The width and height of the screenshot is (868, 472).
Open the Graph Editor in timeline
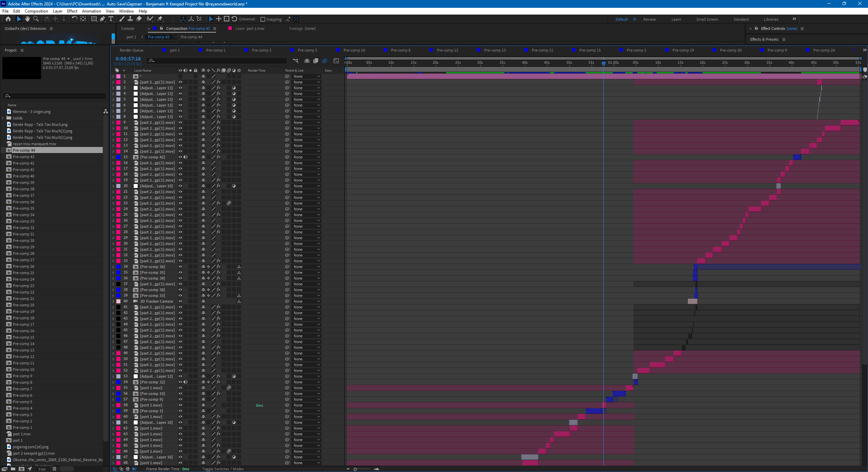(336, 61)
